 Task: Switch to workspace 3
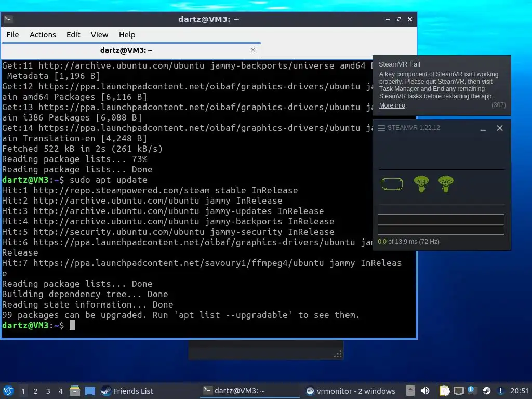coord(48,391)
